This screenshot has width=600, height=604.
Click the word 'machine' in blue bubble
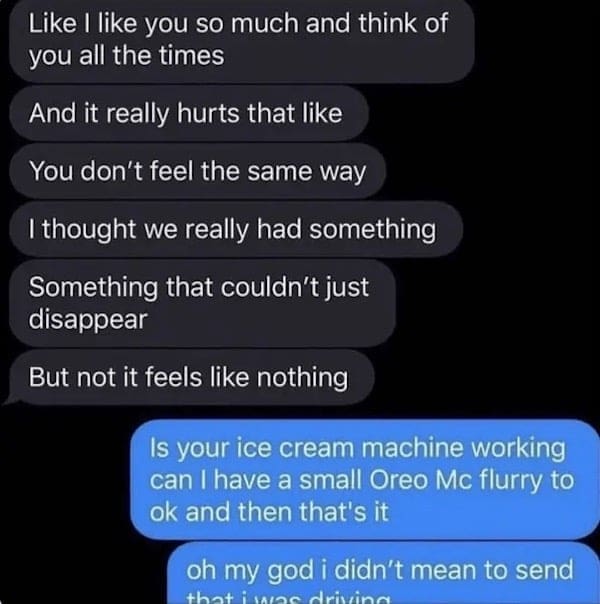(x=412, y=448)
